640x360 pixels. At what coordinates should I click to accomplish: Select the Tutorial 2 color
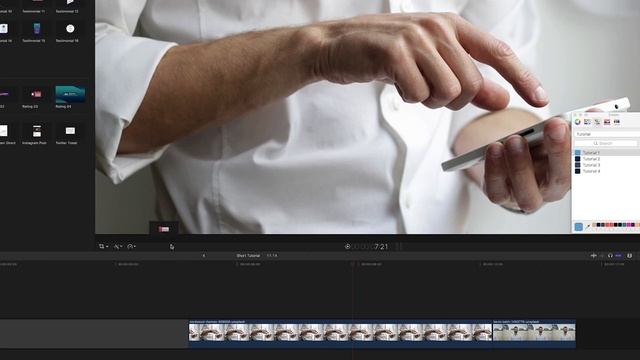[607, 159]
